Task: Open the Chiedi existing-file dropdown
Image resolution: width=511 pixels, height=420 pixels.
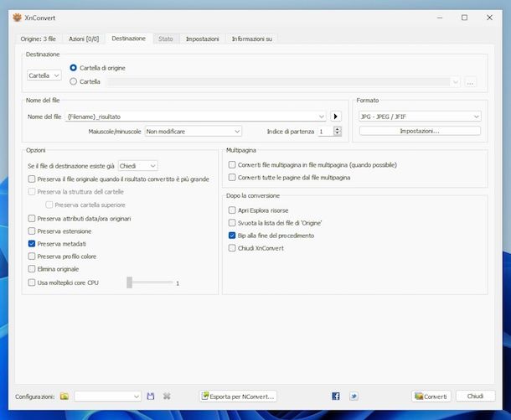Action: click(x=138, y=166)
